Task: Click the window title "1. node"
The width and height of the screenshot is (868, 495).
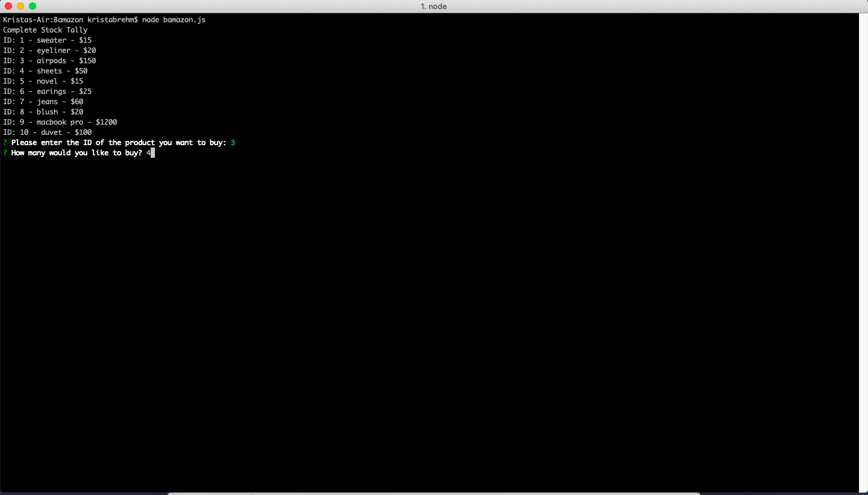Action: point(433,7)
